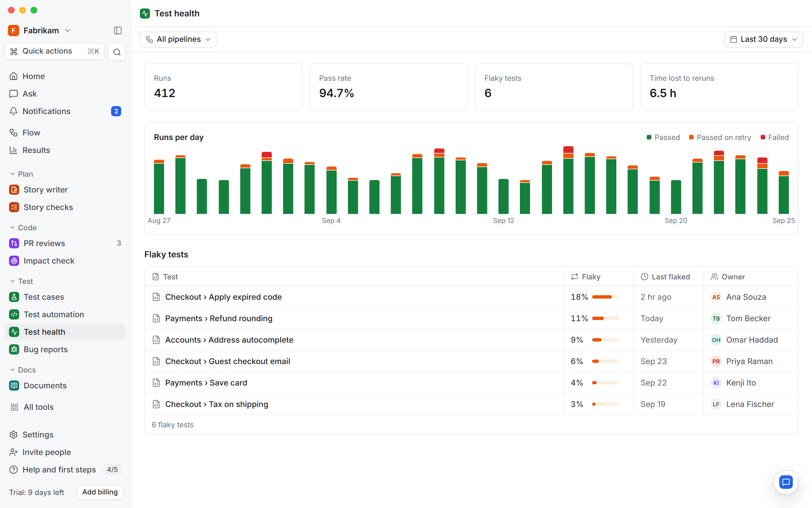Open Story checks tool
The width and height of the screenshot is (812, 508).
pos(65,207)
